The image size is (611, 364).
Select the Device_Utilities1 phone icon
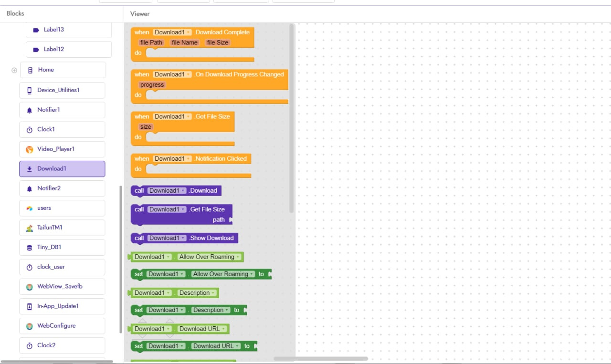click(30, 91)
